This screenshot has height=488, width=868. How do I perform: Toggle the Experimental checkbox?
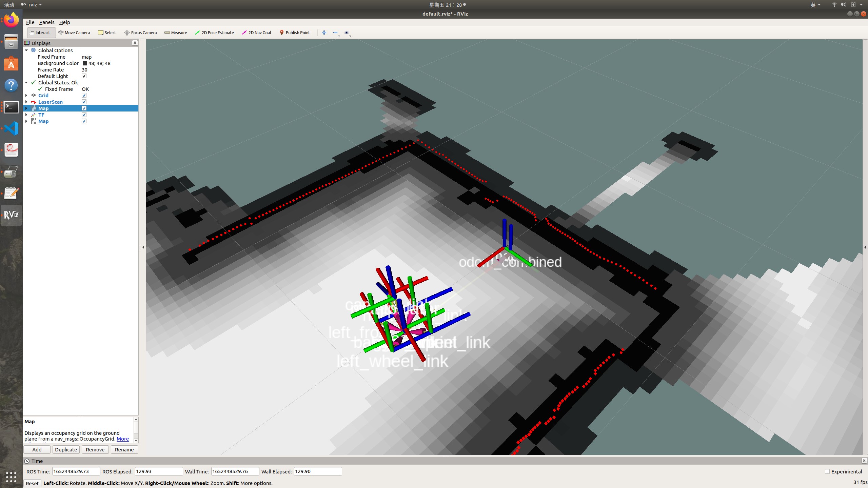point(827,471)
